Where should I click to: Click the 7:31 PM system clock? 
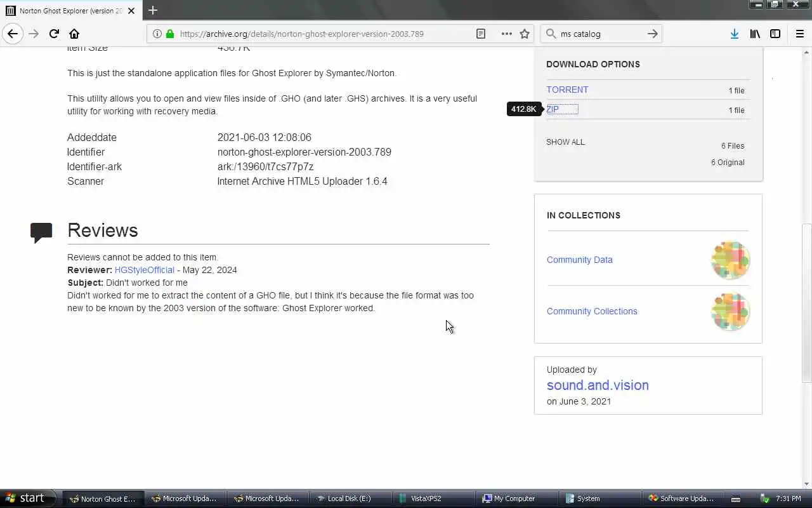click(x=789, y=498)
